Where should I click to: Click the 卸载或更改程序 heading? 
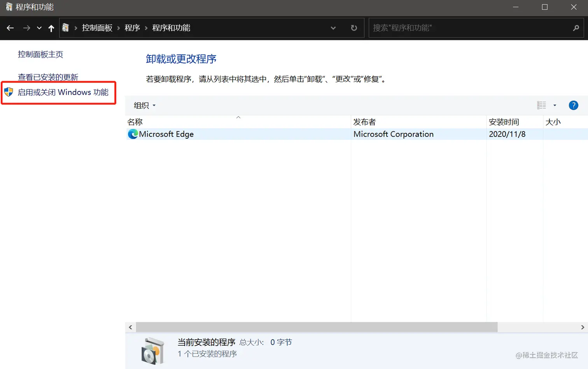181,59
